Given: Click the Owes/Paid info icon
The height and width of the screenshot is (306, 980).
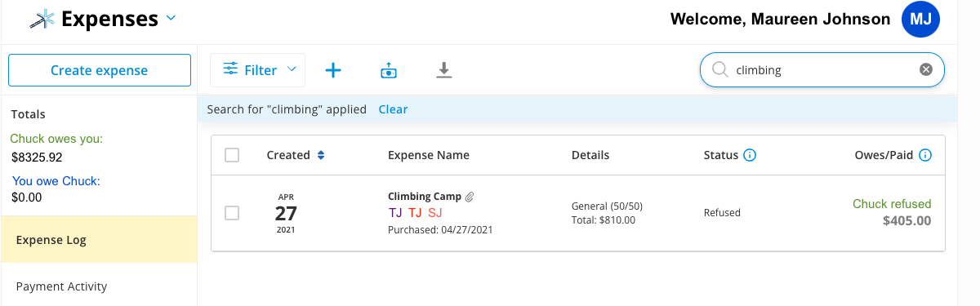Looking at the screenshot, I should pyautogui.click(x=925, y=155).
